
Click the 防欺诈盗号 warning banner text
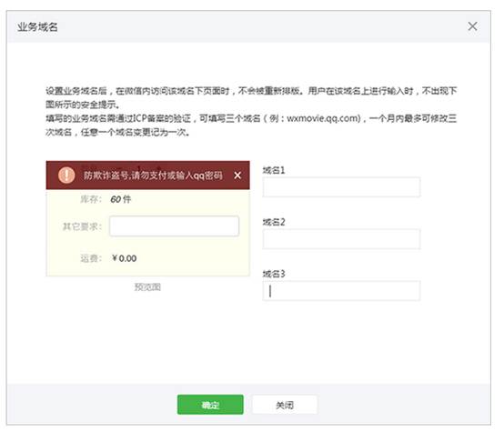[x=153, y=176]
